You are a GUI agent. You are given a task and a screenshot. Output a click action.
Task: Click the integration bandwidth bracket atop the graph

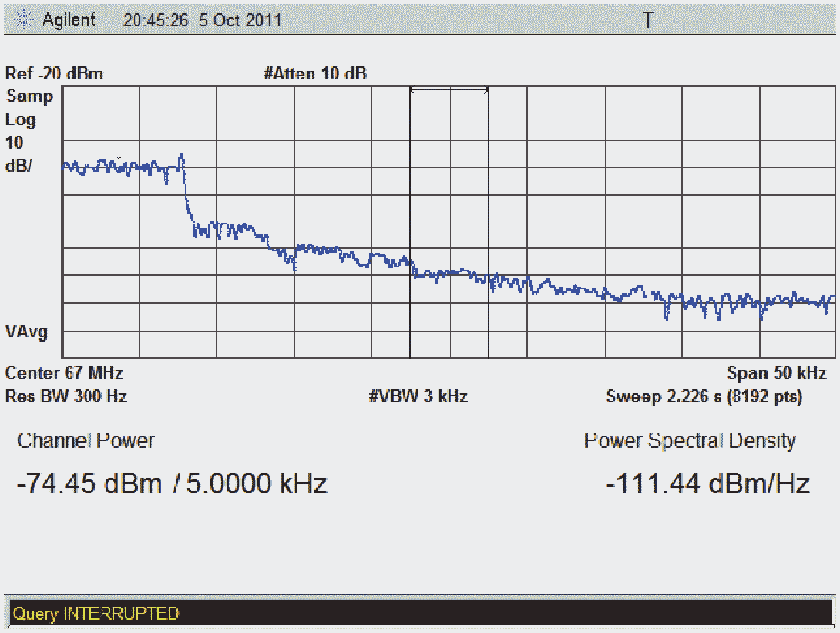tap(449, 90)
